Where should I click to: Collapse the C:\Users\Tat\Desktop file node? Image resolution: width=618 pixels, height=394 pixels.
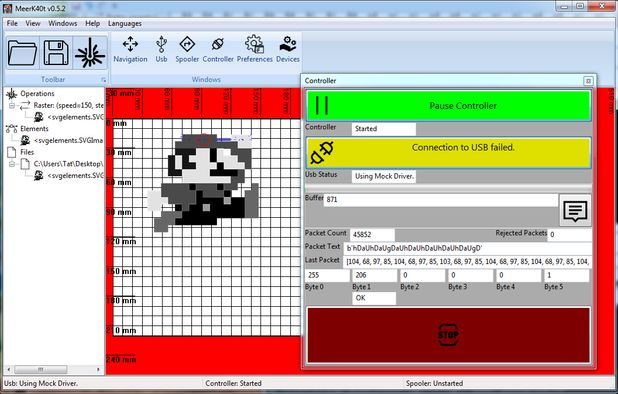(x=12, y=164)
